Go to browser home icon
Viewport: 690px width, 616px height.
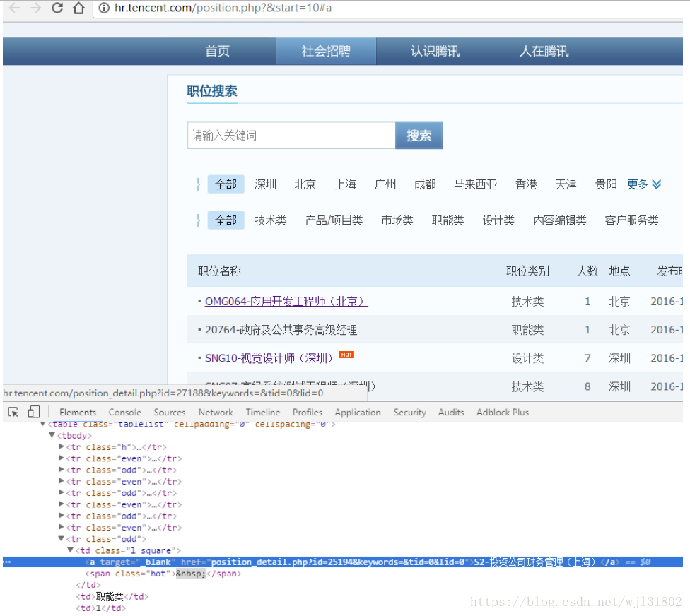pos(78,8)
